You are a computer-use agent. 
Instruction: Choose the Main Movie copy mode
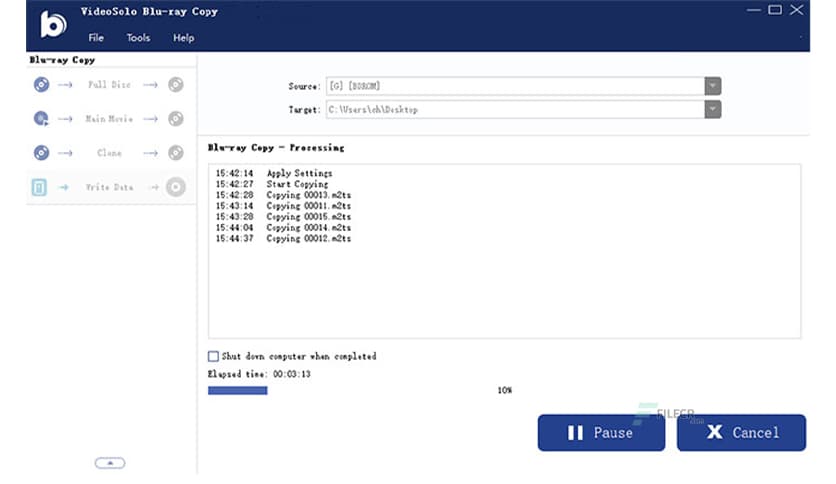(x=109, y=118)
